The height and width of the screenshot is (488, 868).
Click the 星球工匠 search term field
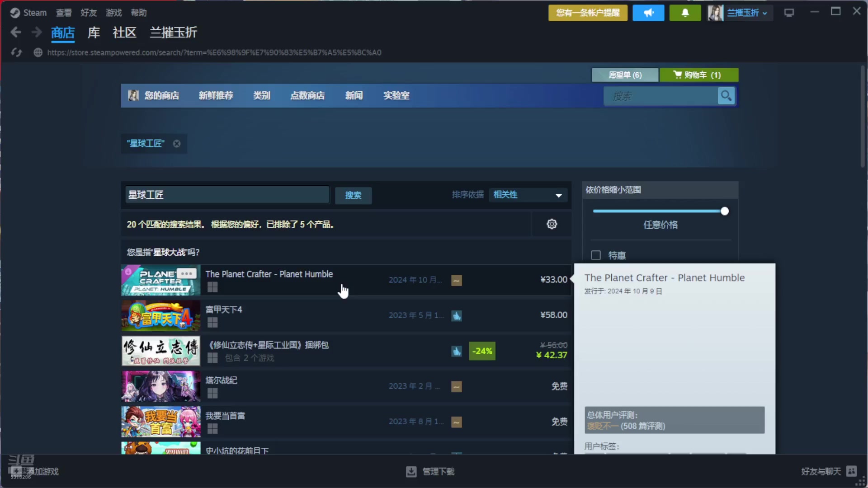tap(227, 195)
